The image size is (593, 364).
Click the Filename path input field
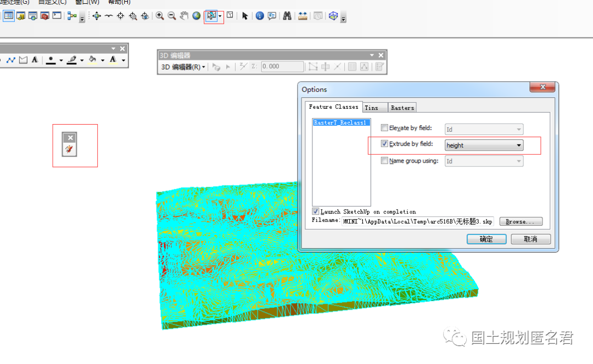pyautogui.click(x=418, y=221)
